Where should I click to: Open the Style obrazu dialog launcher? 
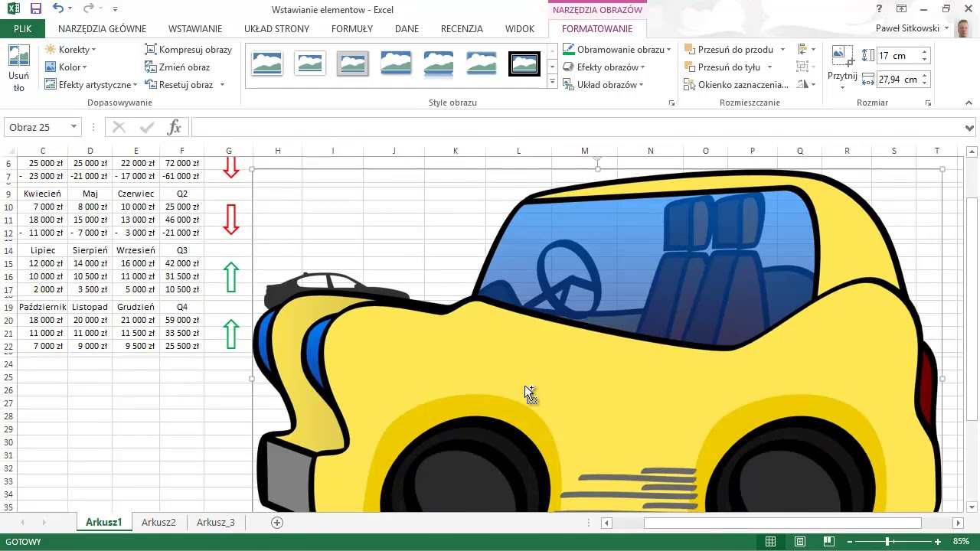(x=671, y=103)
